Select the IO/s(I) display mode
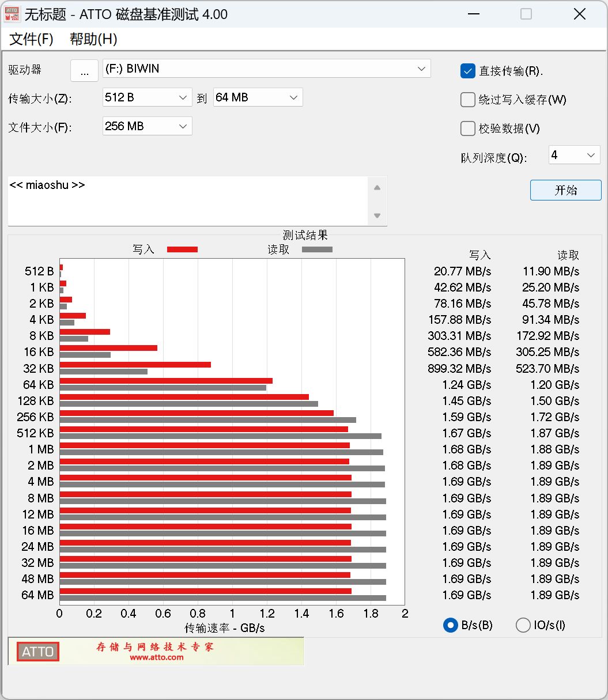Viewport: 608px width, 700px height. pyautogui.click(x=523, y=625)
